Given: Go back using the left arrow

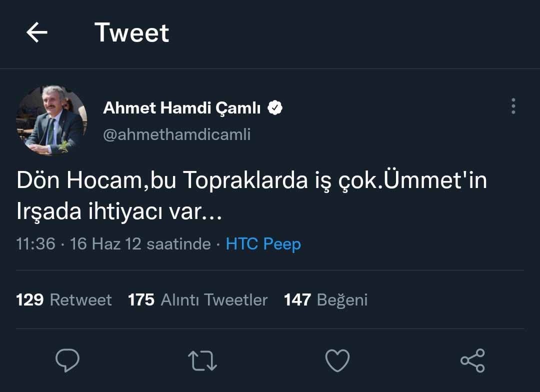Looking at the screenshot, I should [36, 33].
